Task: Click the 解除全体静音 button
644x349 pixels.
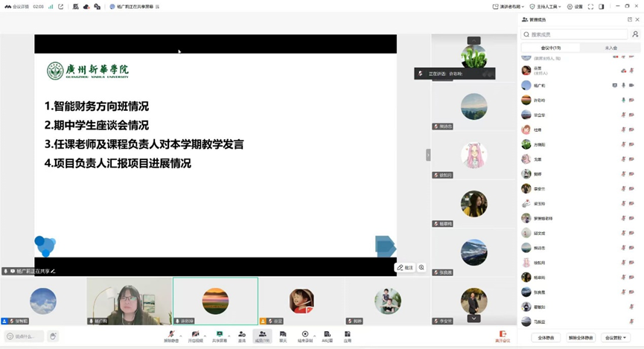Action: pyautogui.click(x=581, y=337)
